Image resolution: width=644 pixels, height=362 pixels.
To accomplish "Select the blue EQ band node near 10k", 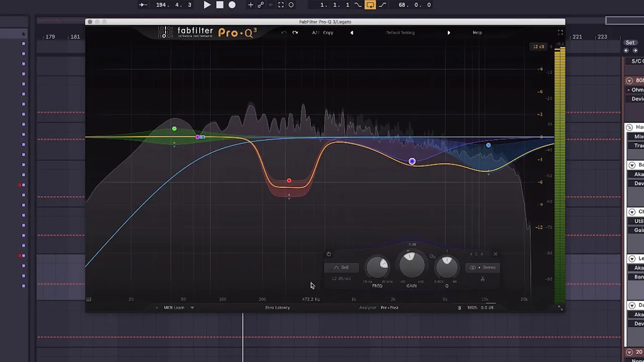I will [488, 145].
